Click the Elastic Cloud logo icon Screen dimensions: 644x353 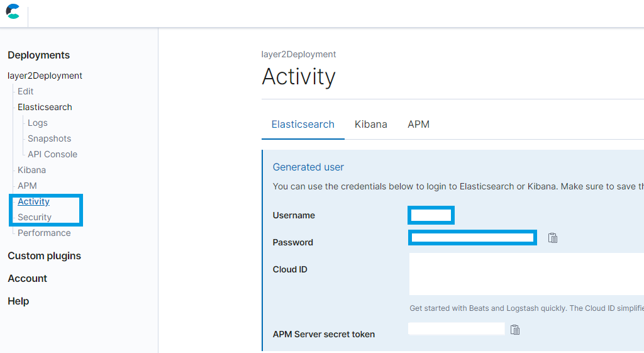pos(13,11)
